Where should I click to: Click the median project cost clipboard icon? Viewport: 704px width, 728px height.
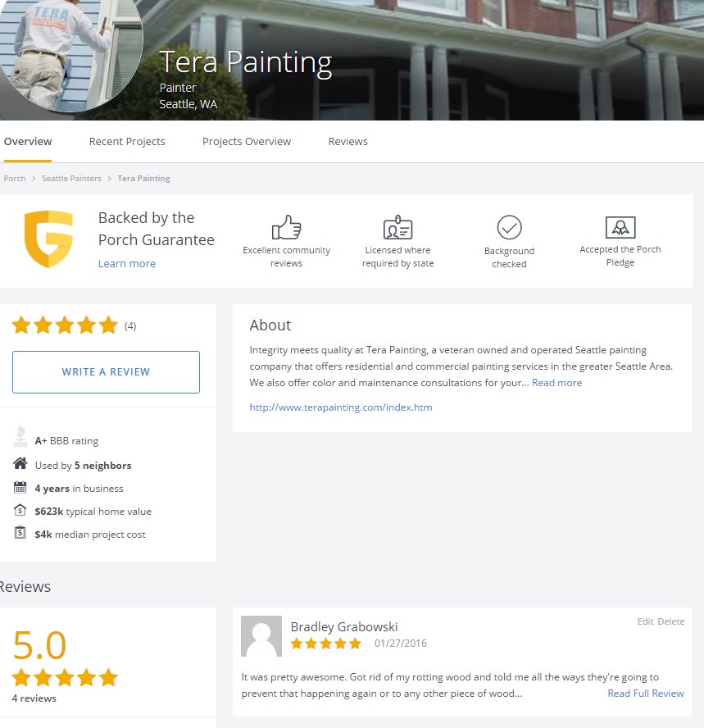[20, 532]
